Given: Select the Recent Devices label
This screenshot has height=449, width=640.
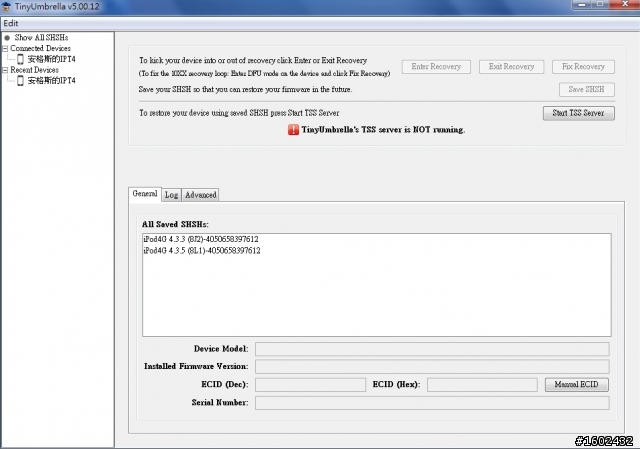Looking at the screenshot, I should click(34, 70).
